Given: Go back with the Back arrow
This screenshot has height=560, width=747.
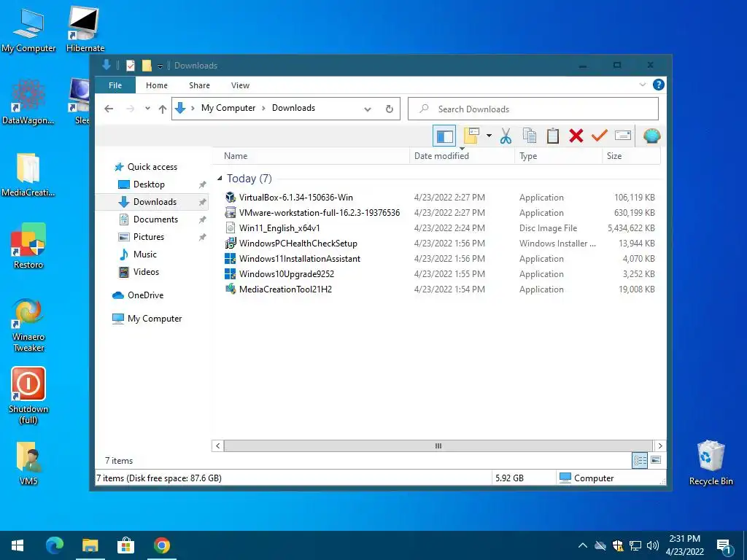Looking at the screenshot, I should click(109, 109).
